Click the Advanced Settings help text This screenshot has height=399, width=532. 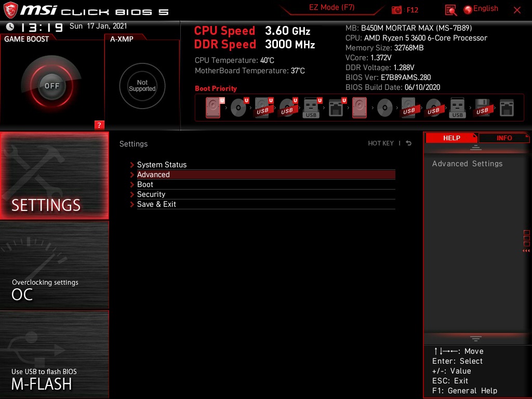pyautogui.click(x=467, y=164)
